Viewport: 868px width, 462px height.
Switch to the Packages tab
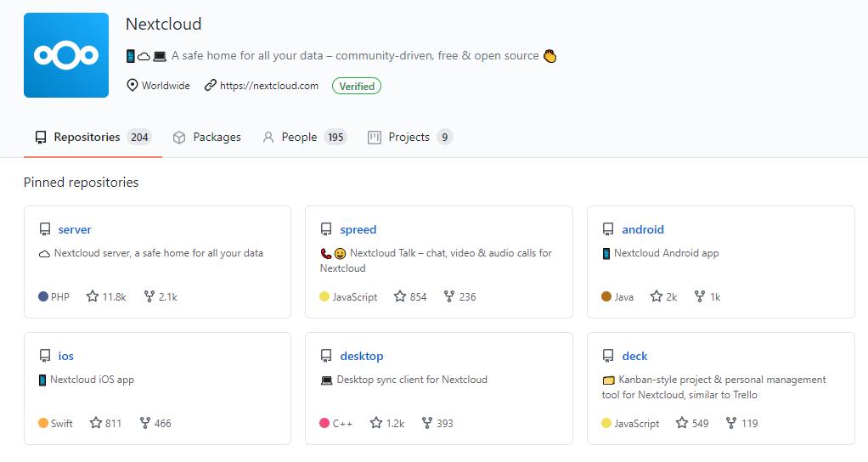(207, 137)
